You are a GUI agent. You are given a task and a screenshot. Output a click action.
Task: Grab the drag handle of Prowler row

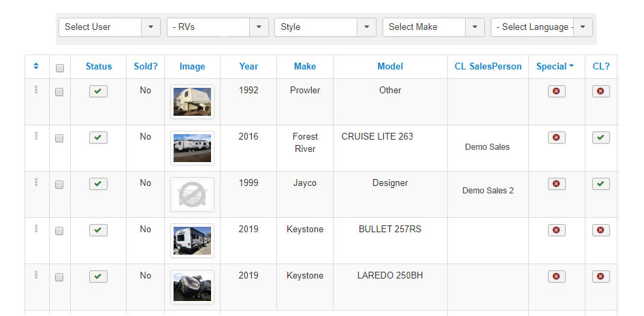[x=36, y=90]
